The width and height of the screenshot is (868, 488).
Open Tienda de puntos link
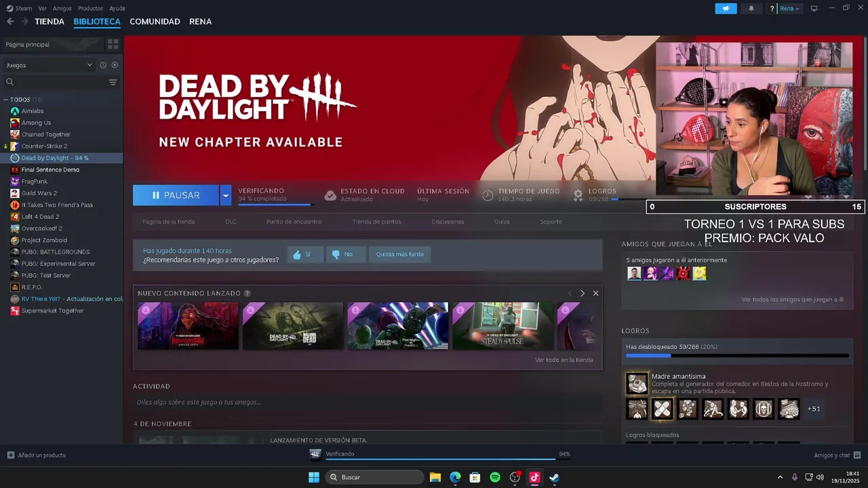(376, 222)
